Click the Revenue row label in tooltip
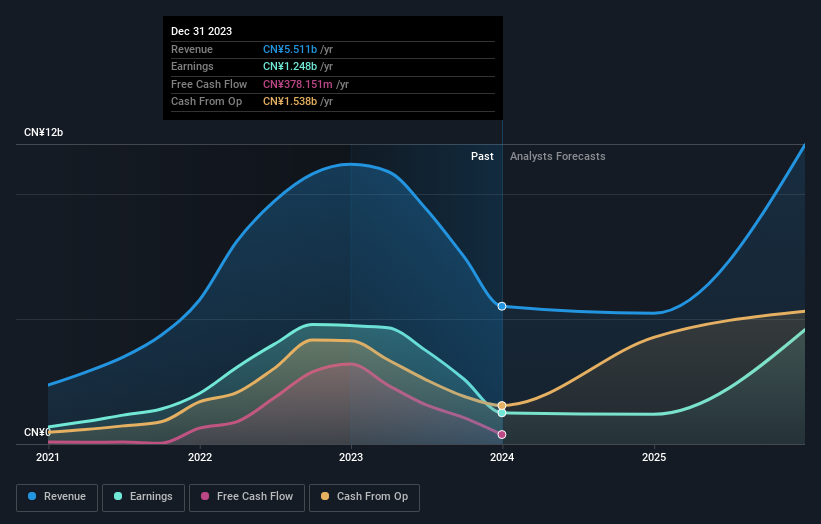The image size is (821, 524). coord(192,49)
